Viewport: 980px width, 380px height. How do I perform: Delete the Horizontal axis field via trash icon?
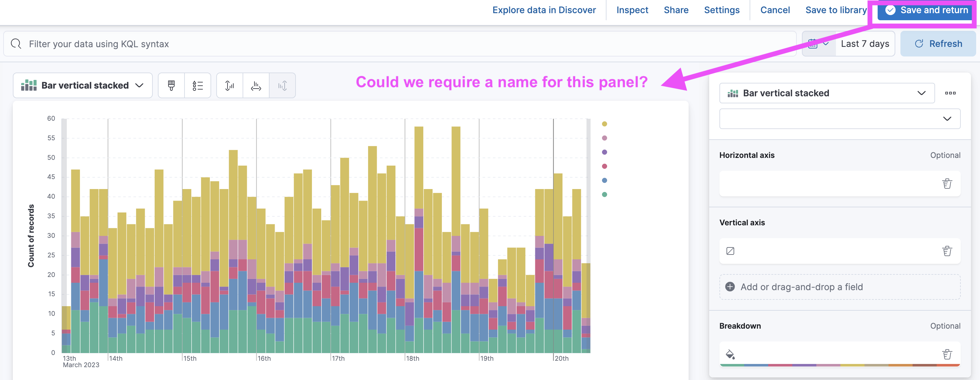point(947,184)
